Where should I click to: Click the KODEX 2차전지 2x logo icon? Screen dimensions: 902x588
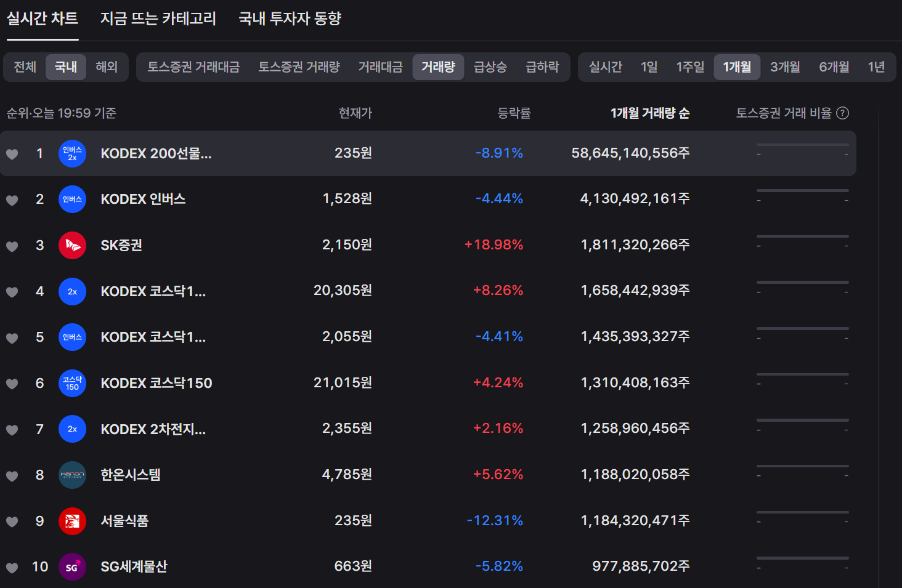pyautogui.click(x=72, y=429)
